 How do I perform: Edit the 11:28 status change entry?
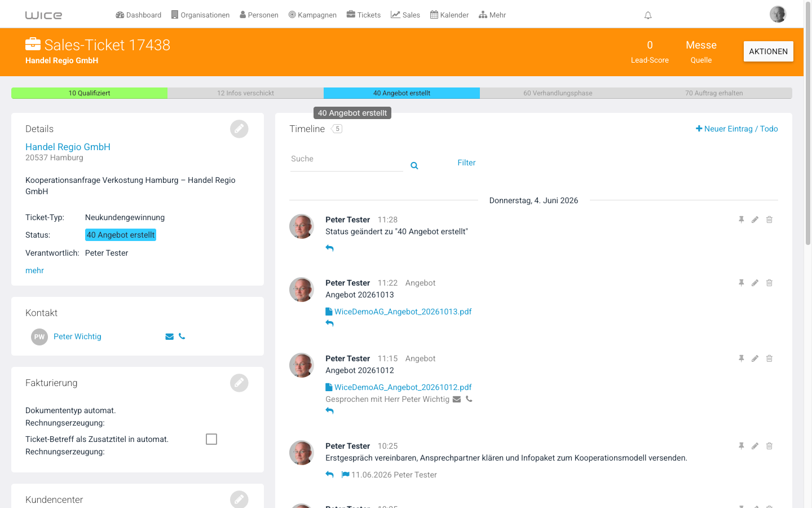tap(755, 220)
